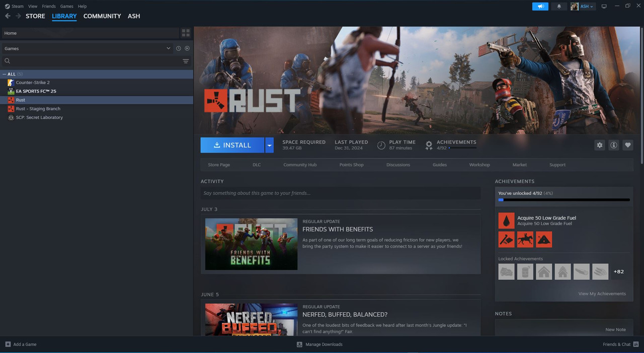
Task: Open advanced filter options icon
Action: point(186,61)
